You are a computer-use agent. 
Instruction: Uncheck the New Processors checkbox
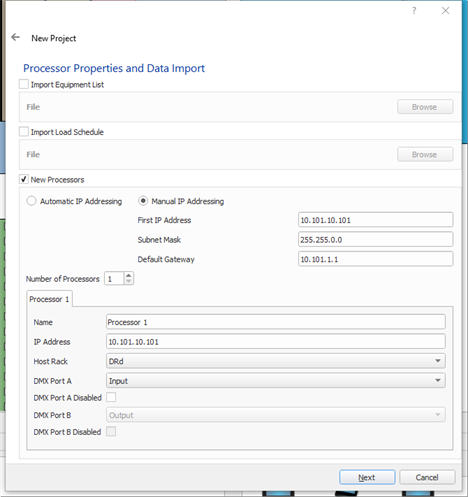click(24, 179)
